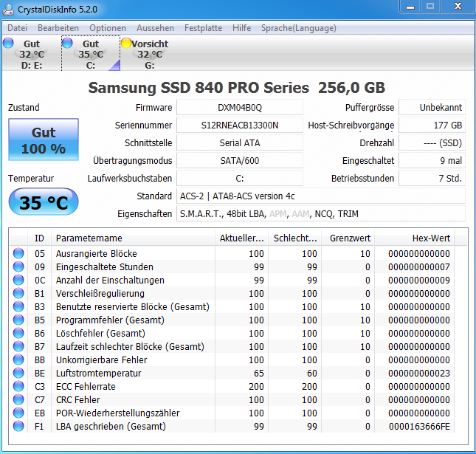Select the Verschleißregulierung parameter name
The height and width of the screenshot is (454, 476).
pyautogui.click(x=100, y=294)
